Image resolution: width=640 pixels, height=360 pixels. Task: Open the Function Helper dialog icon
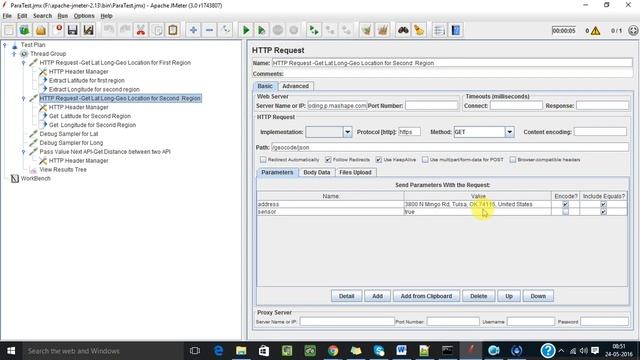439,30
